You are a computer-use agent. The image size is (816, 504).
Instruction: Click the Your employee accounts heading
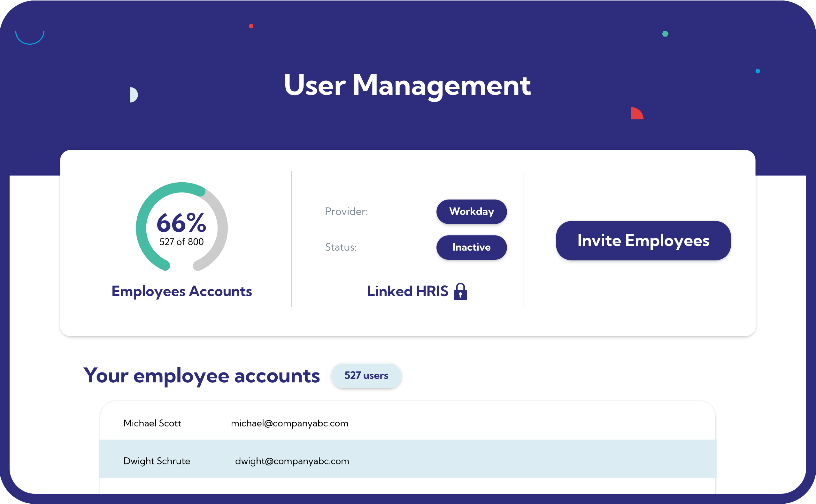click(202, 376)
